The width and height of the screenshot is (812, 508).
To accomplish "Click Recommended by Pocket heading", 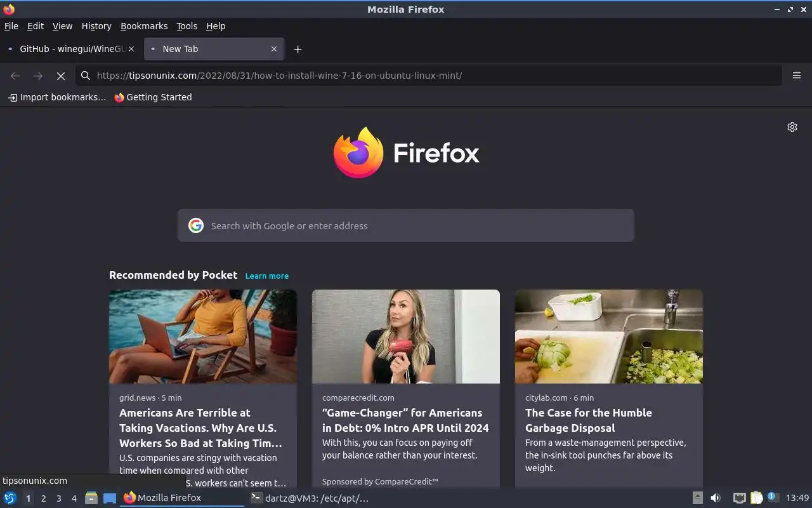I will coord(173,275).
